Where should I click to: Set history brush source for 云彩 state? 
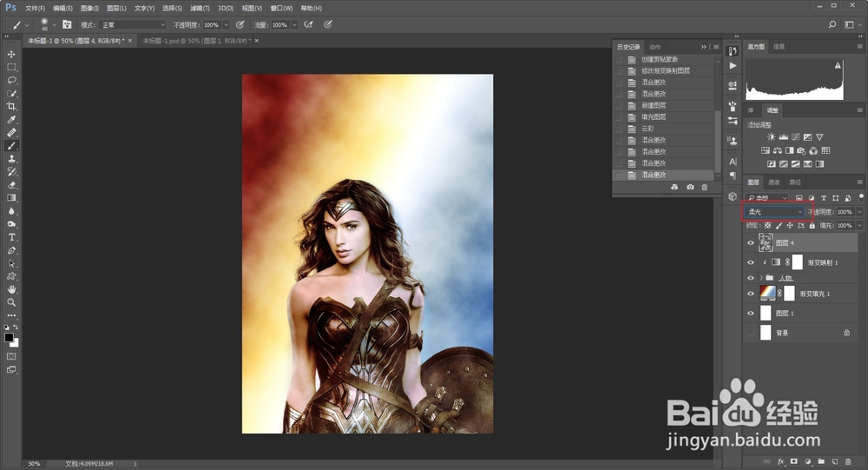618,129
